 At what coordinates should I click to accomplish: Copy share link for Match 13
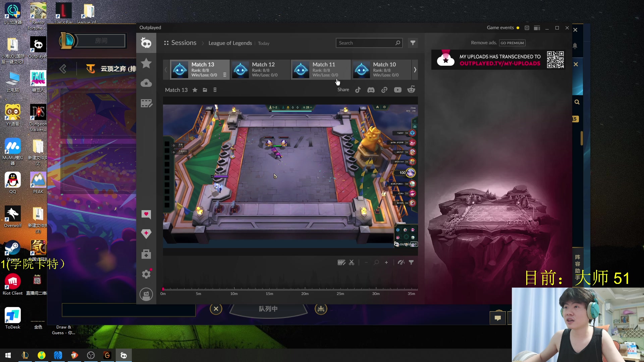click(x=384, y=90)
